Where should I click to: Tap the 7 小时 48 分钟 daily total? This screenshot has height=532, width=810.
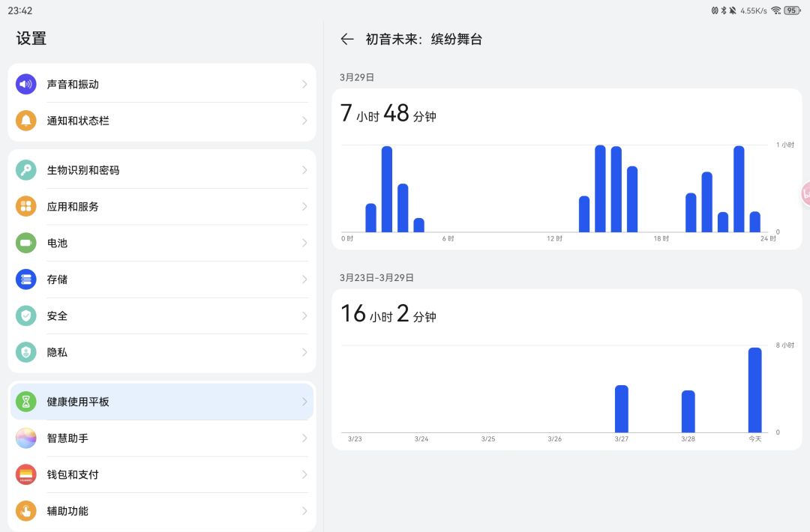[x=388, y=113]
